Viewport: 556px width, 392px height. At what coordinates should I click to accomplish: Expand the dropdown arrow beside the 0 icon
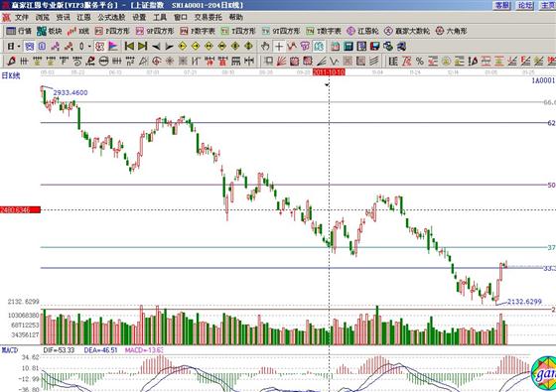click(89, 47)
